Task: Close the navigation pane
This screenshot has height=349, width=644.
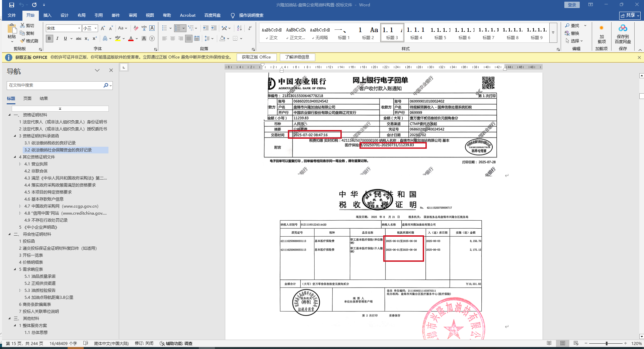Action: 111,70
